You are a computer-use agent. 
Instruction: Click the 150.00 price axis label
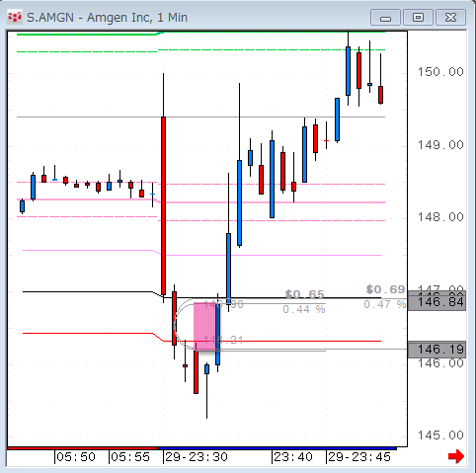(x=440, y=72)
